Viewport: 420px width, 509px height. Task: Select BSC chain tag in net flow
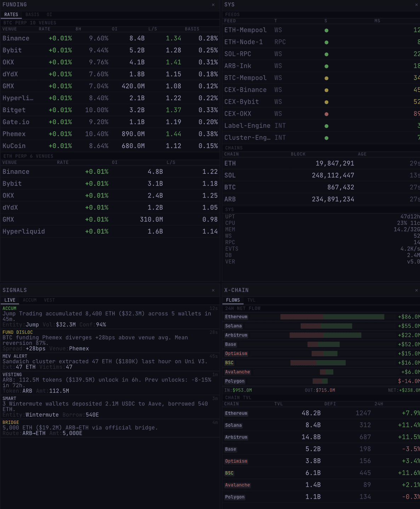pyautogui.click(x=229, y=363)
